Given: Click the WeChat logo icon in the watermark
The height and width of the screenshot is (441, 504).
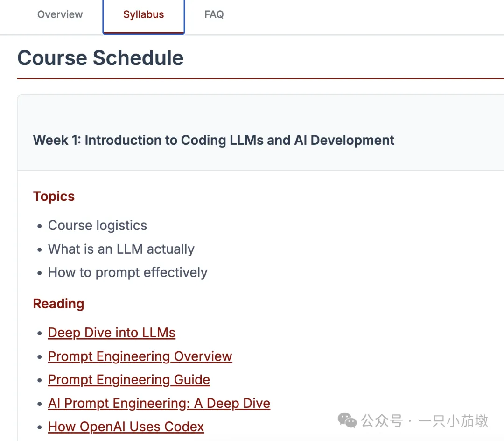Looking at the screenshot, I should tap(347, 420).
